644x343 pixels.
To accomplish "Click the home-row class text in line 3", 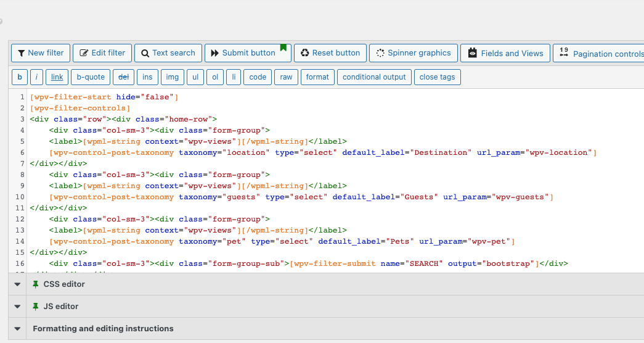I will tap(190, 119).
